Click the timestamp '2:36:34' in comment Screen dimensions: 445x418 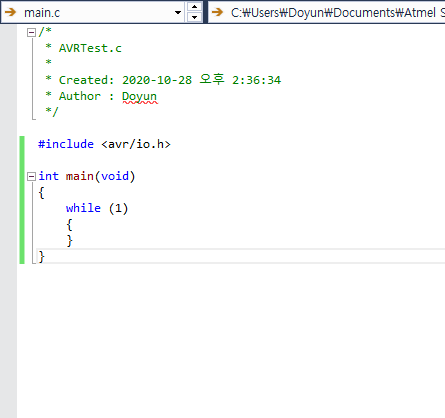tap(257, 80)
